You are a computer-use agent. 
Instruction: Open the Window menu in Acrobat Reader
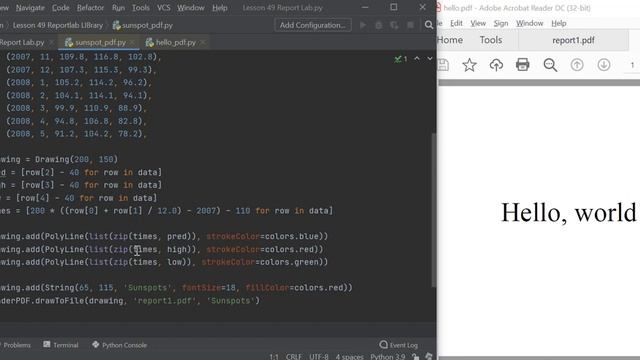(x=529, y=23)
